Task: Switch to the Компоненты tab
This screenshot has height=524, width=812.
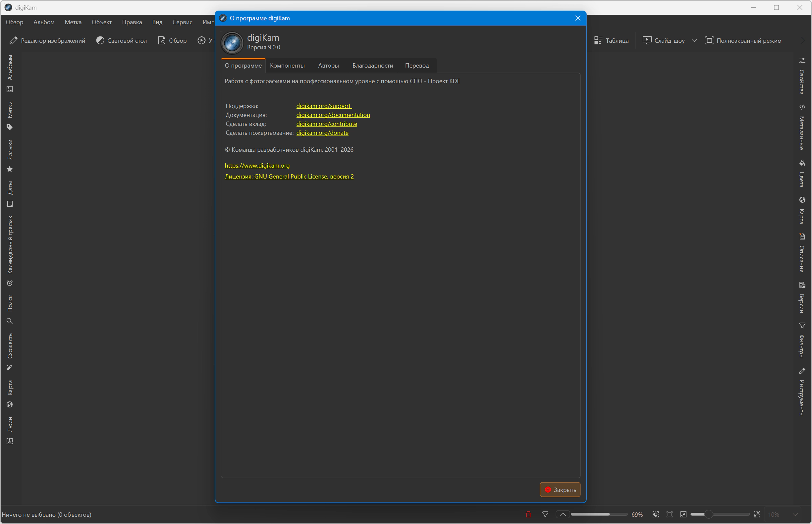Action: (287, 66)
